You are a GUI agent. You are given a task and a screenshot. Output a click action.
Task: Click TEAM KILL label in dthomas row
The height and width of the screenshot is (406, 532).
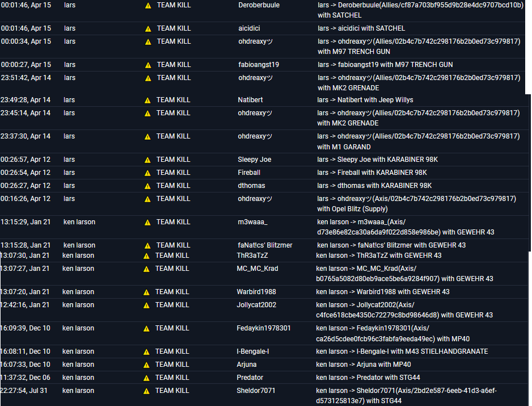point(174,186)
